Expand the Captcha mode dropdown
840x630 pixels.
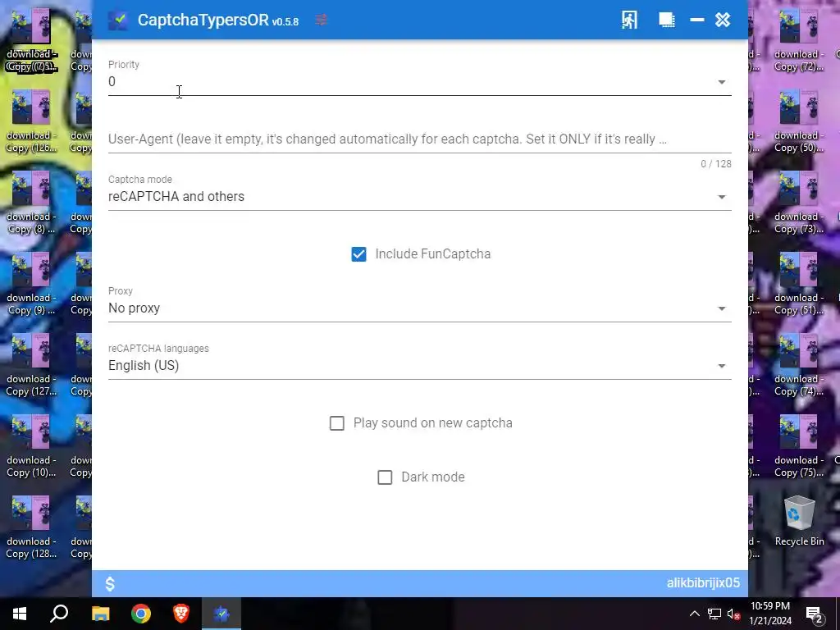pyautogui.click(x=419, y=197)
